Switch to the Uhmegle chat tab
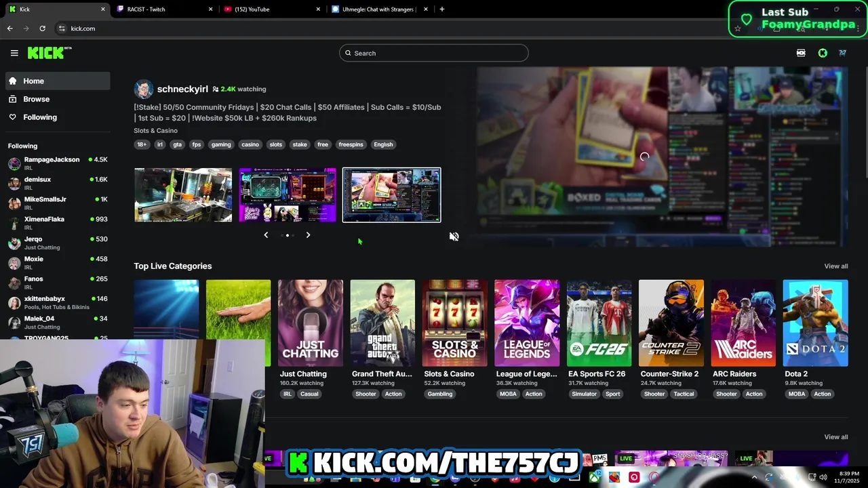This screenshot has width=868, height=488. (380, 9)
